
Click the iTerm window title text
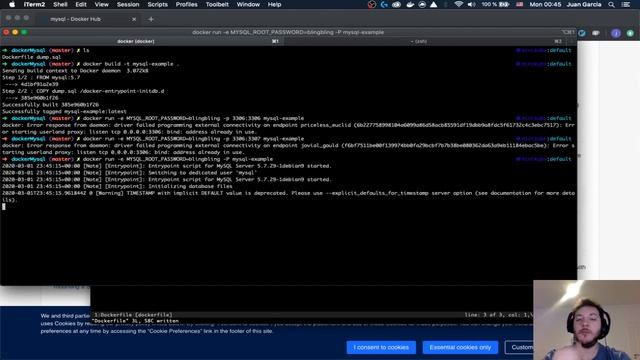(288, 32)
